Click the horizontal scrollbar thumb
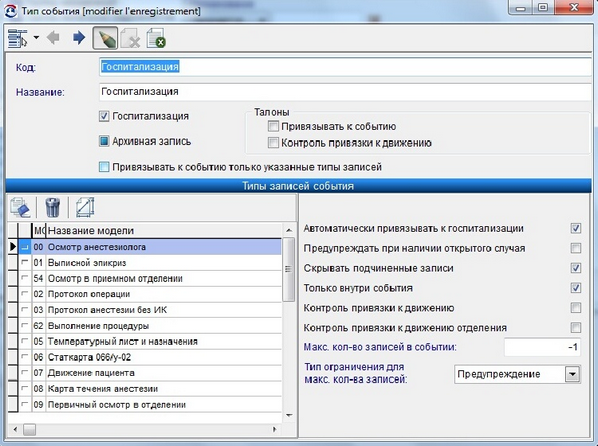Screen dimensions: 598x446 click(29, 430)
